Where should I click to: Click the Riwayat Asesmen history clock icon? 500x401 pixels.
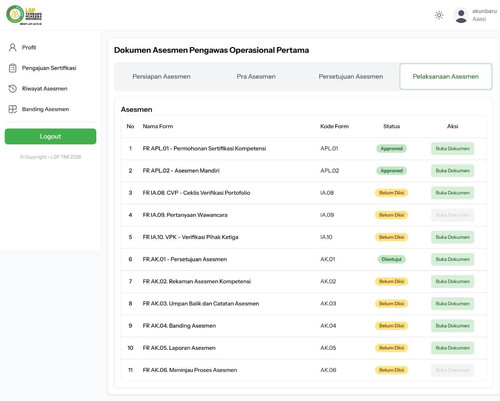pos(13,89)
